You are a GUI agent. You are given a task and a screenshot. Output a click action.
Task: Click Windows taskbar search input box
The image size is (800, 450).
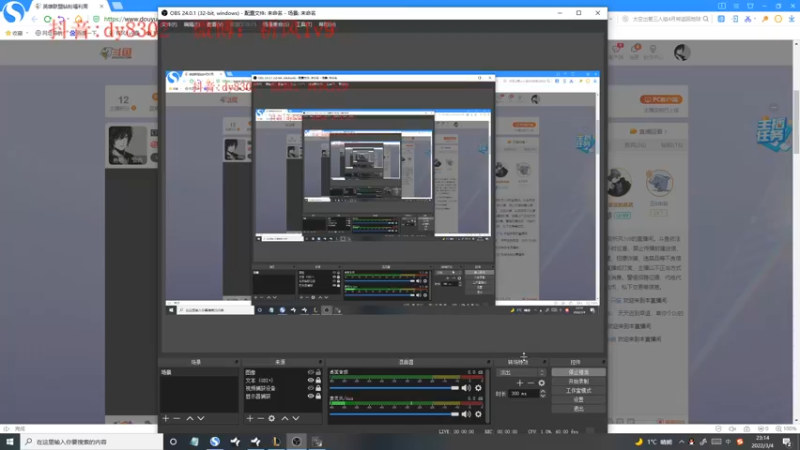[92, 442]
